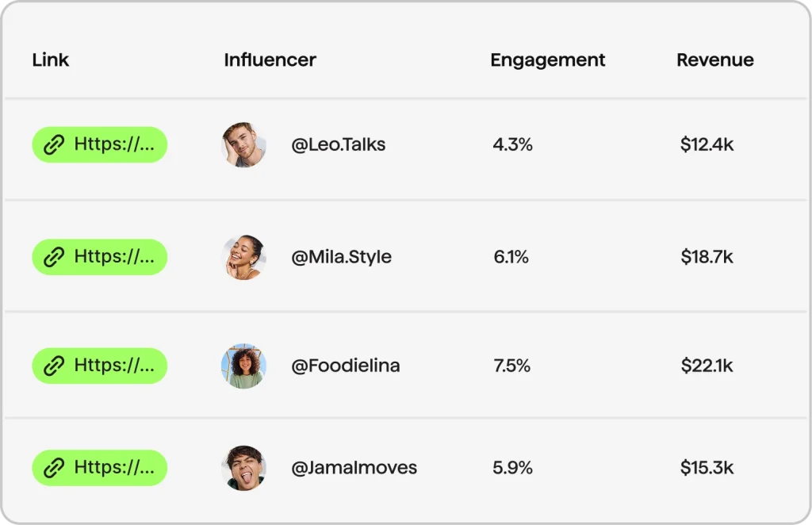
Task: Select the 6.1% engagement value
Action: tap(511, 257)
